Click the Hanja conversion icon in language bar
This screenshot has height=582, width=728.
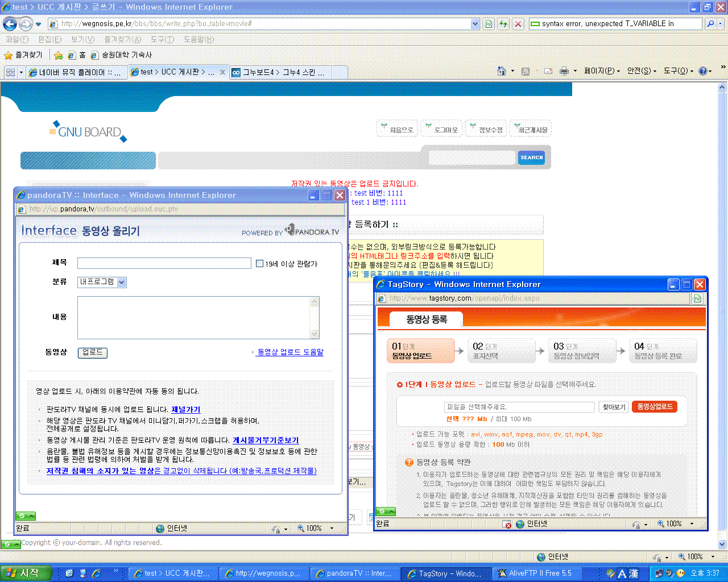click(634, 573)
